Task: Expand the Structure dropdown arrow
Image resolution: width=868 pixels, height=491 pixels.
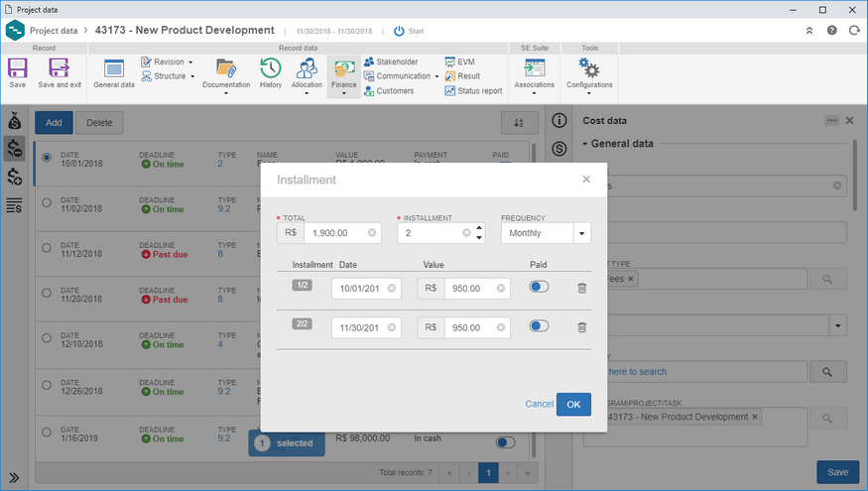Action: [x=192, y=76]
